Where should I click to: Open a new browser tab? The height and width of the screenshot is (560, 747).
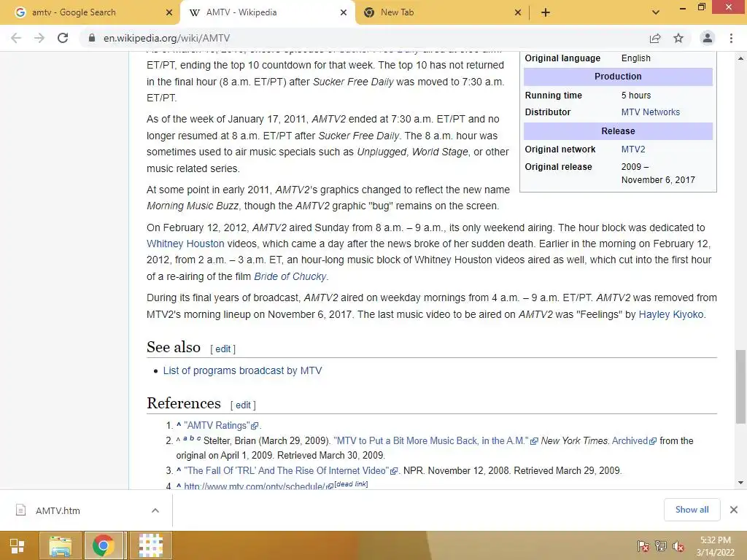pyautogui.click(x=546, y=12)
